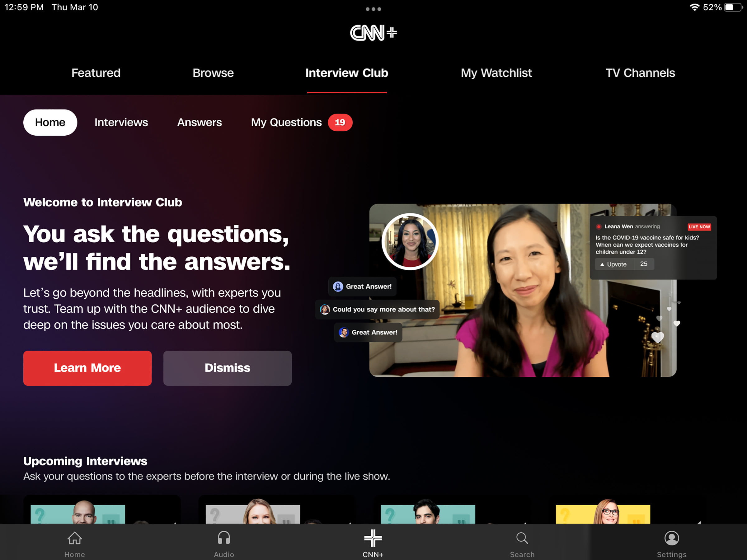Tap the red 19 notification badge
The width and height of the screenshot is (747, 560).
pyautogui.click(x=340, y=122)
